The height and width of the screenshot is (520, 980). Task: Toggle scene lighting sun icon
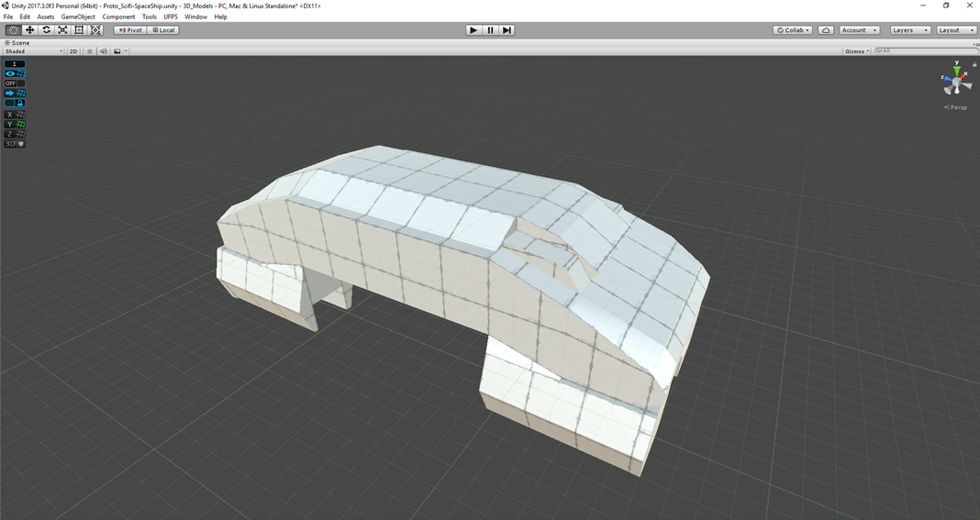coord(89,51)
